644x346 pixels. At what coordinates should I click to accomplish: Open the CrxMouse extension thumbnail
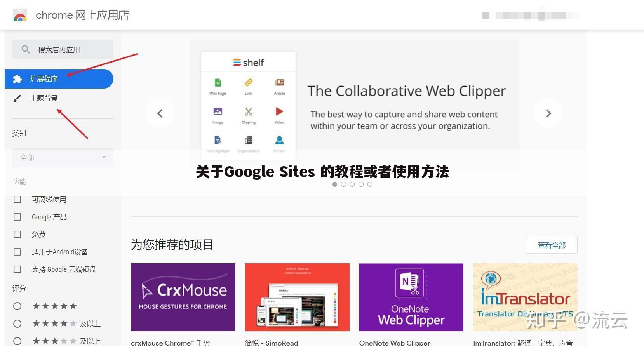183,297
